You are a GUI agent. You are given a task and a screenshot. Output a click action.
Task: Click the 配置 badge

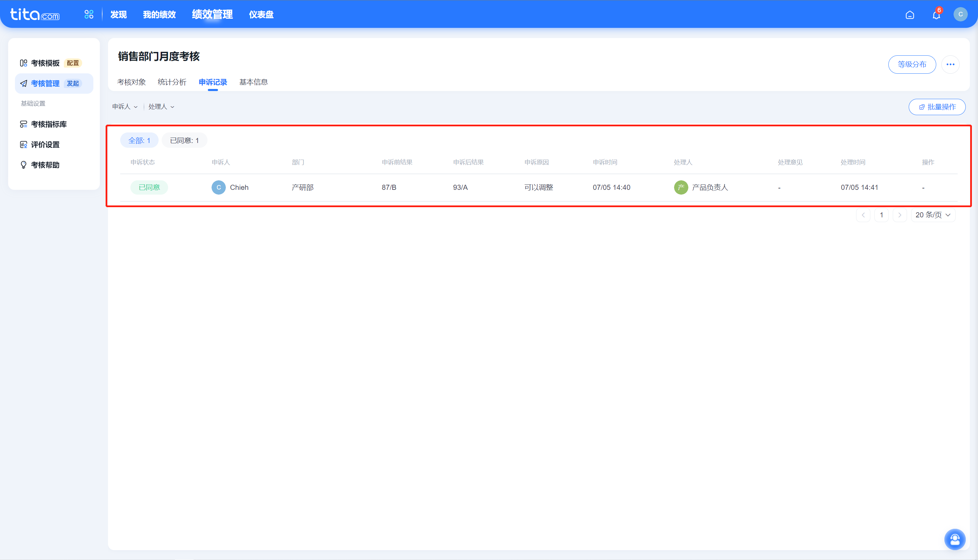tap(73, 63)
